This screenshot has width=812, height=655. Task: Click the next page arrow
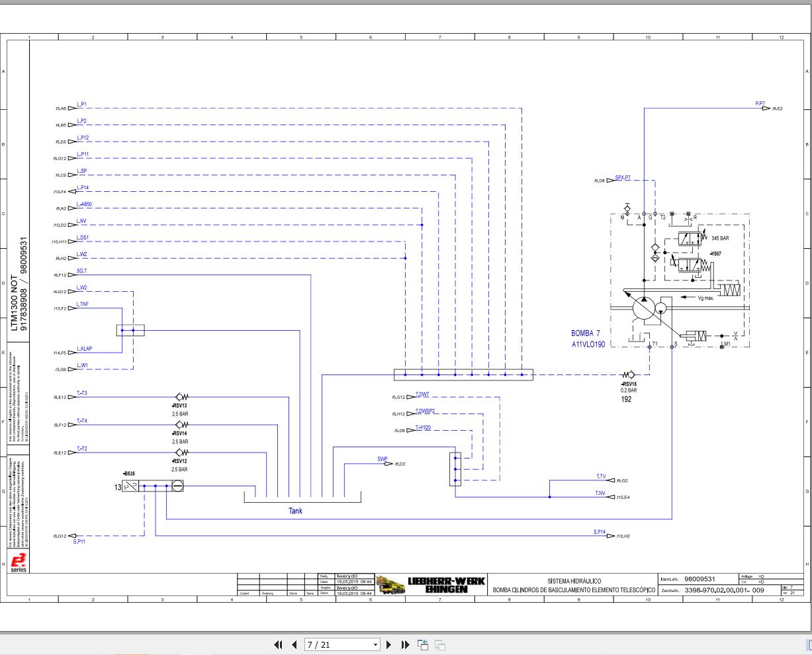tap(389, 644)
